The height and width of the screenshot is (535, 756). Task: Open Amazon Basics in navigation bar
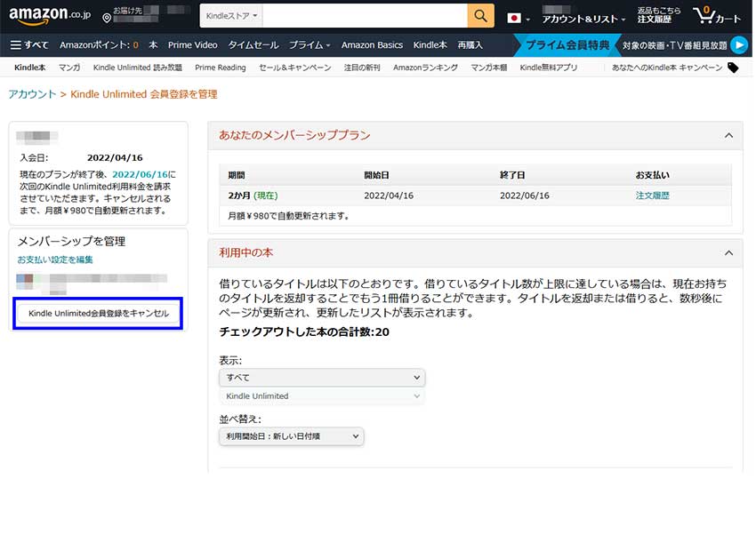pyautogui.click(x=372, y=44)
